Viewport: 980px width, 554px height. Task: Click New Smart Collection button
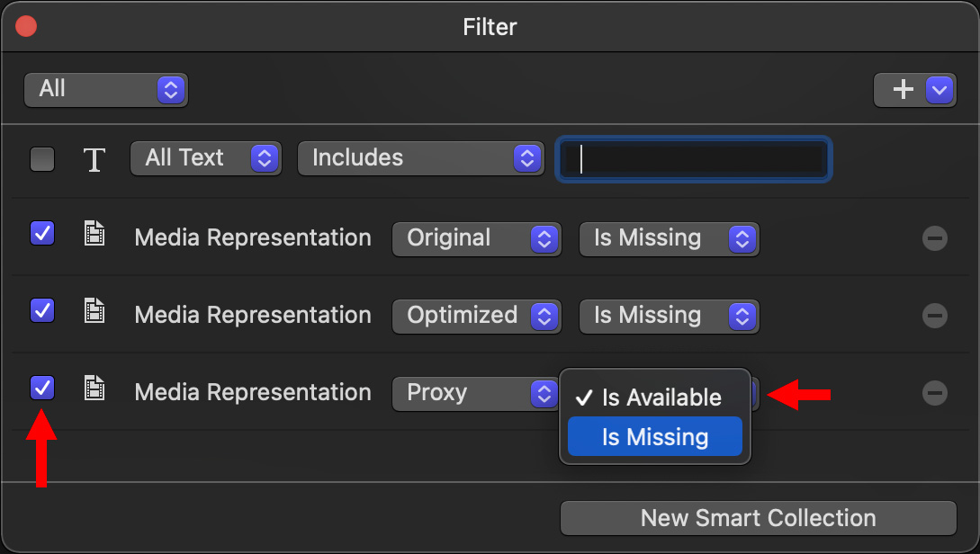pos(758,518)
